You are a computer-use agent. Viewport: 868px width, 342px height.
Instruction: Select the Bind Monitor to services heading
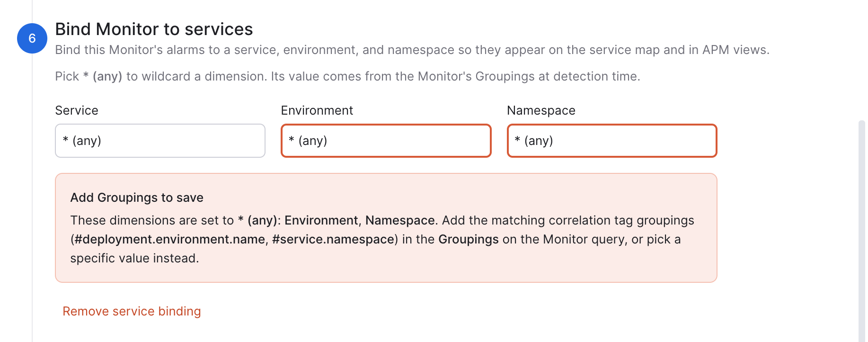(x=154, y=29)
